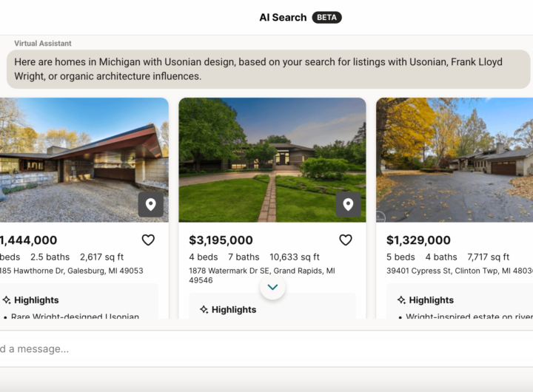Click the sparkle icon beside the Clinton Twp Highlights heading

(401, 300)
